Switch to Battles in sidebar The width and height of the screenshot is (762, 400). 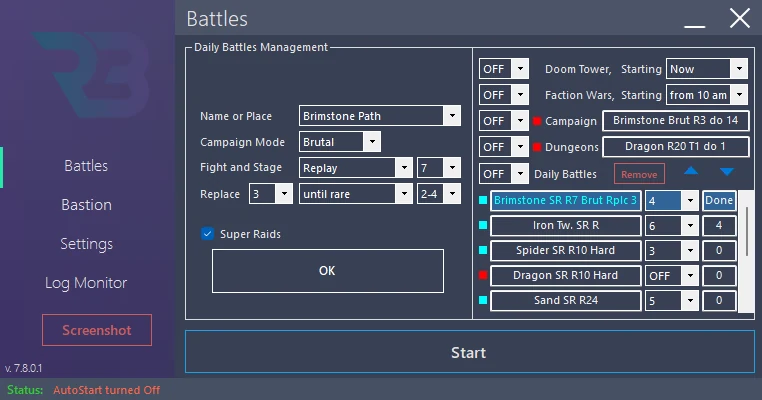pos(86,166)
